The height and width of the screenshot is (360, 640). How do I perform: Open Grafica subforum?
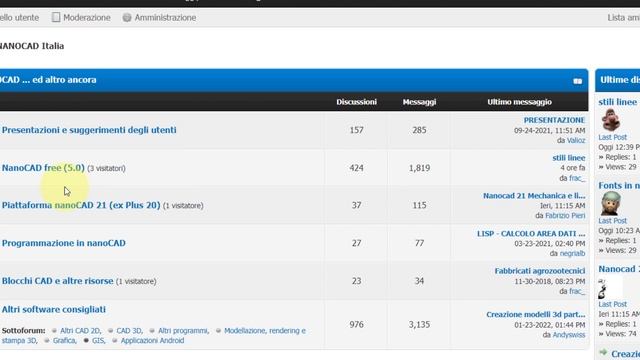(64, 340)
